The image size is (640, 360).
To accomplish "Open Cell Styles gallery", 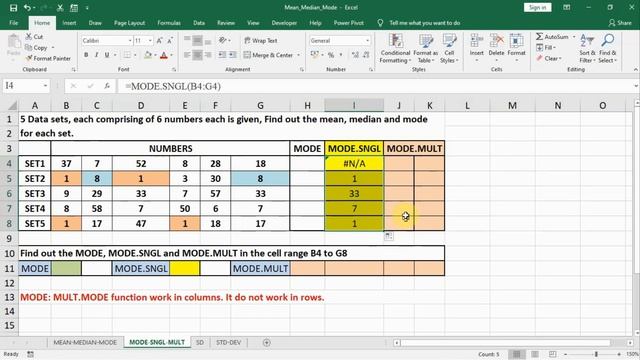I will coord(449,49).
